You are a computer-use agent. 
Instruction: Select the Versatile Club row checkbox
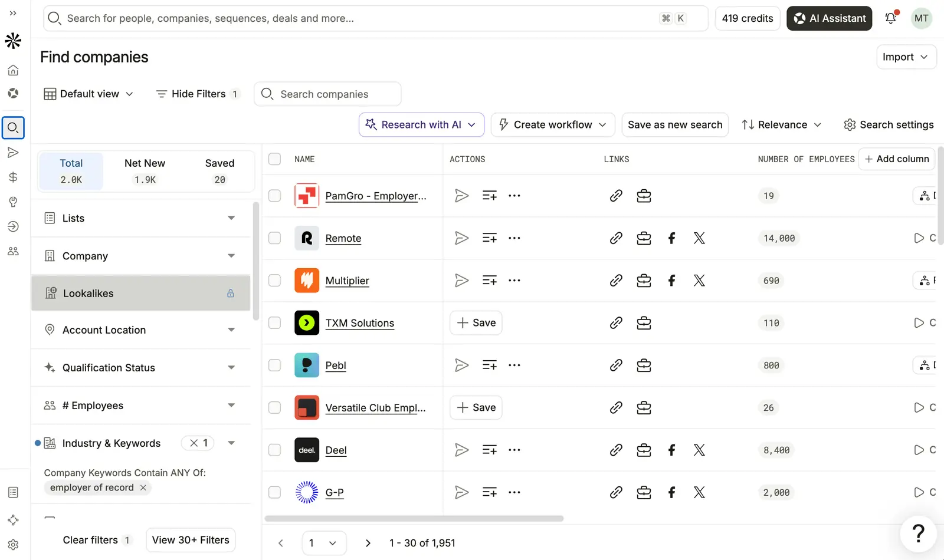(x=274, y=408)
